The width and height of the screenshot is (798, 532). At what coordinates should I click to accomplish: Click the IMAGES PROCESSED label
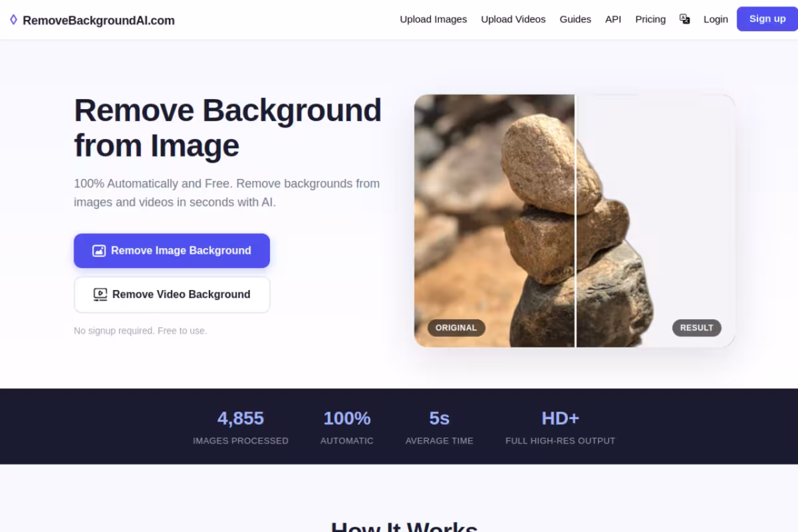pos(241,441)
